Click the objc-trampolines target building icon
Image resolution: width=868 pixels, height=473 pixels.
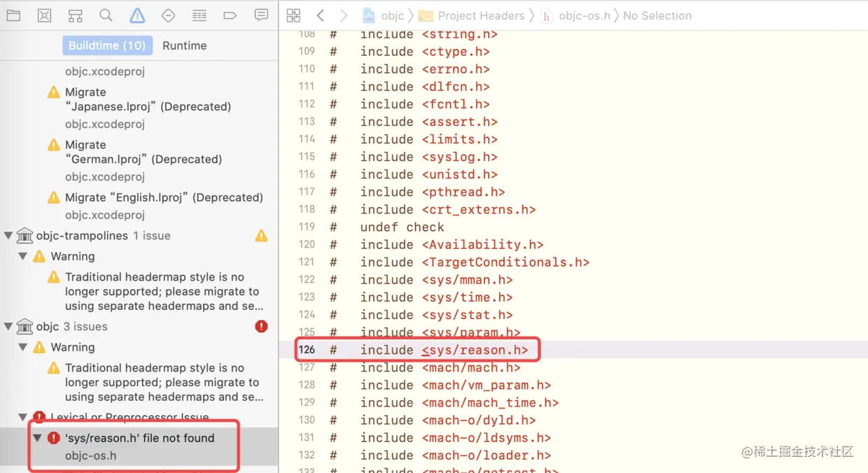pos(24,236)
